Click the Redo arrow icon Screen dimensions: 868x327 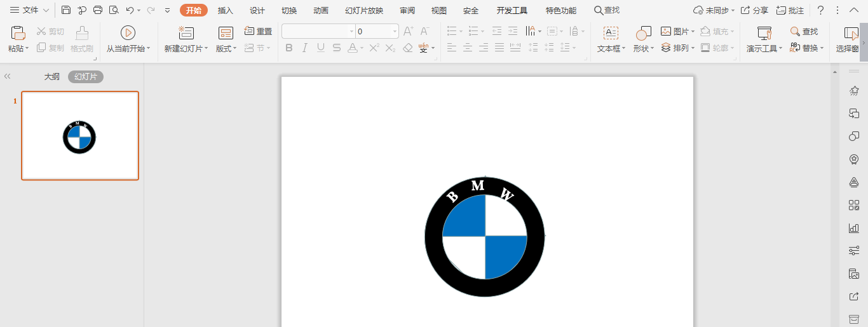(151, 10)
